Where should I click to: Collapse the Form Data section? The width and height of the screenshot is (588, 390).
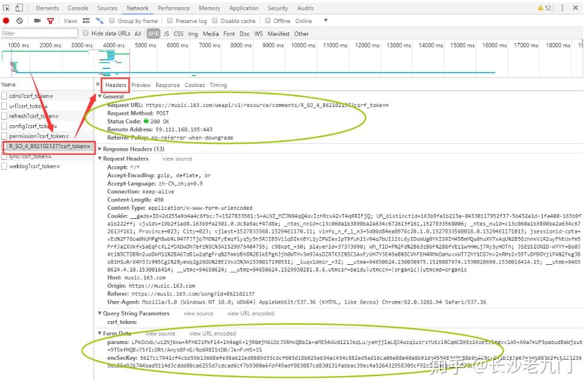click(100, 333)
